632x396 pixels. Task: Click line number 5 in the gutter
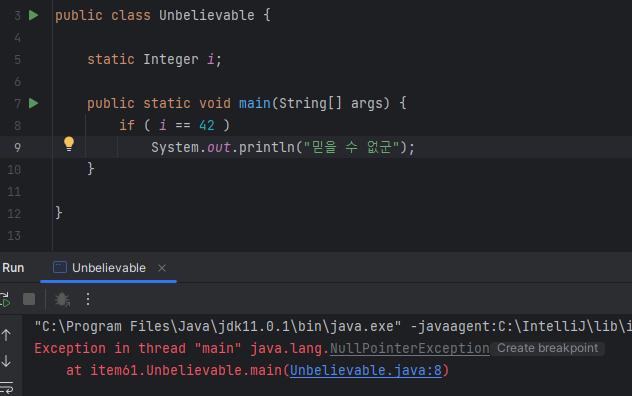[17, 60]
